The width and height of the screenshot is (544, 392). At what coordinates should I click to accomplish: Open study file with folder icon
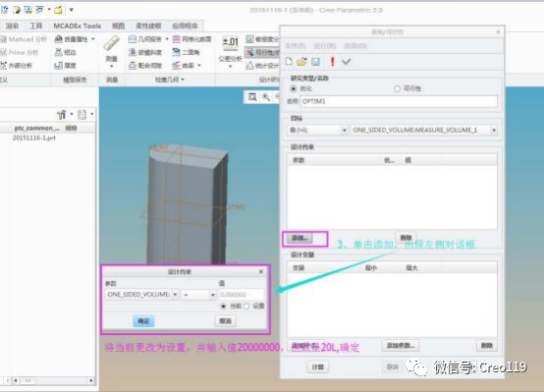pyautogui.click(x=301, y=62)
